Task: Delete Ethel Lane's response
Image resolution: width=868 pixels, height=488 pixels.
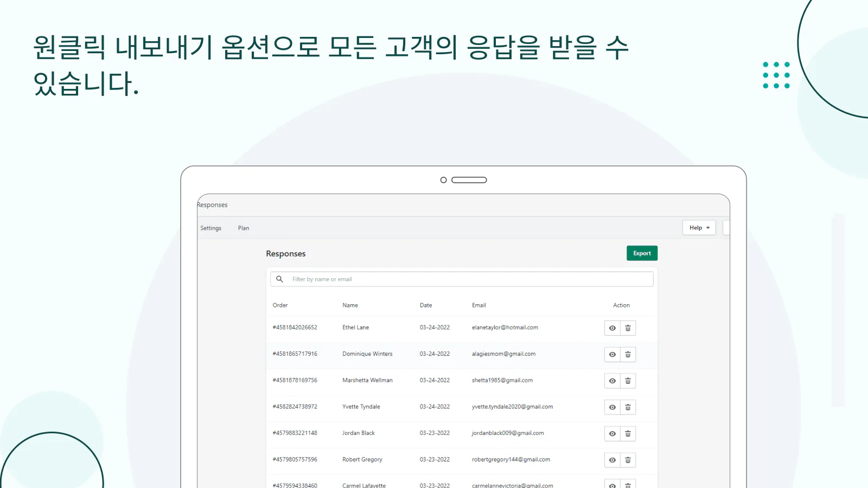Action: (628, 328)
